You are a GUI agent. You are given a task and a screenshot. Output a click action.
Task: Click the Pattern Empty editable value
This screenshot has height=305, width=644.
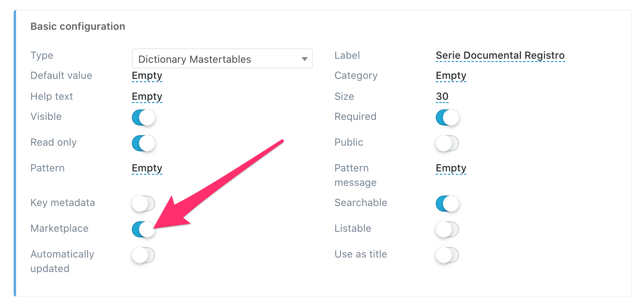147,168
